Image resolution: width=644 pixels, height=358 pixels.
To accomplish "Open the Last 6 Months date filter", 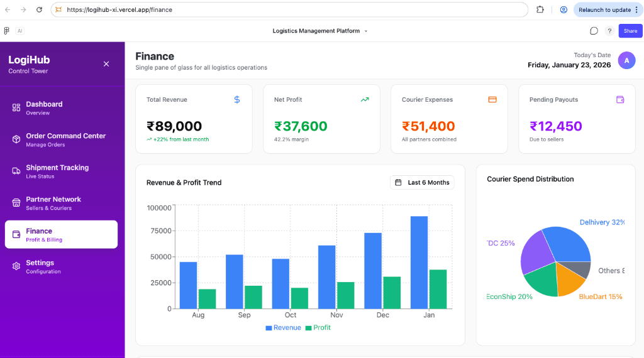I will click(422, 183).
